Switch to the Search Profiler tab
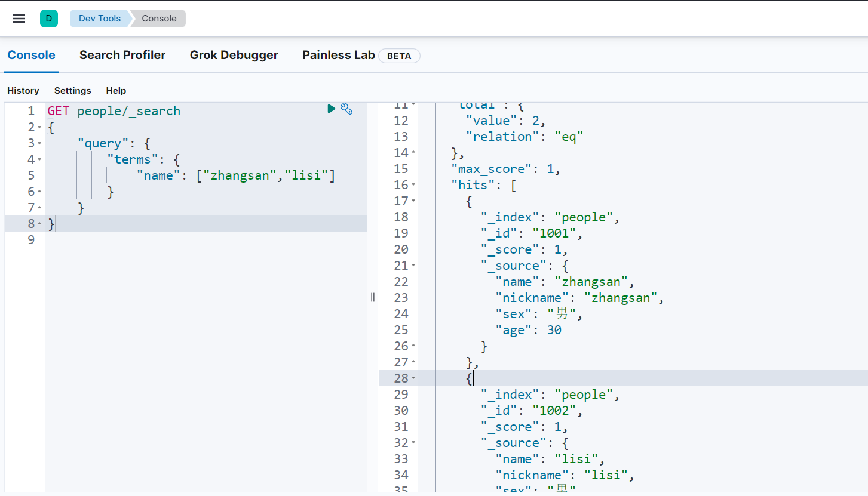 (122, 55)
